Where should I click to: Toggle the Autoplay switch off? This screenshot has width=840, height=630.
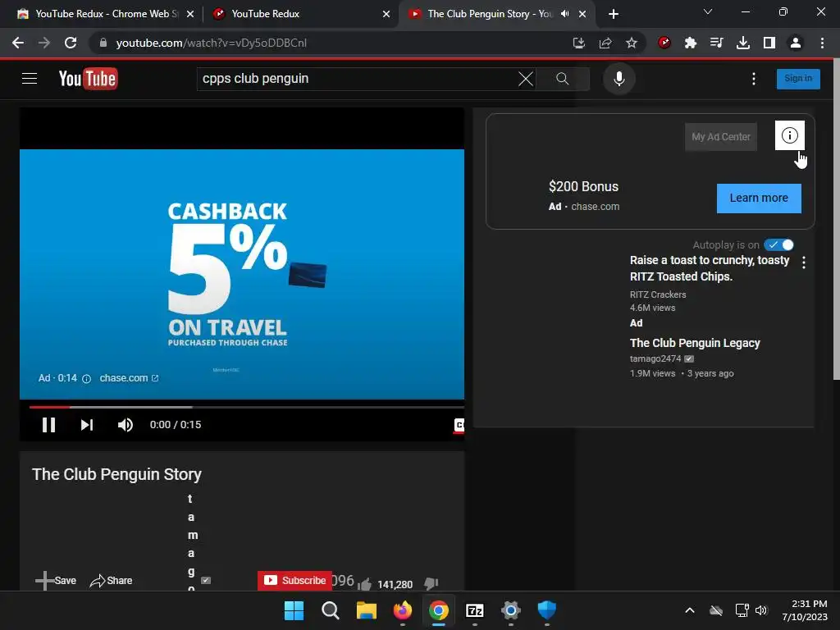tap(778, 244)
